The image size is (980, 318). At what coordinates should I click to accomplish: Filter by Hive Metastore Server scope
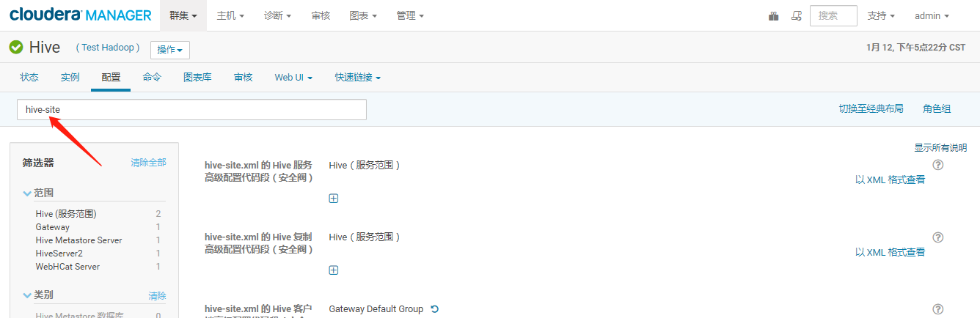(x=78, y=240)
